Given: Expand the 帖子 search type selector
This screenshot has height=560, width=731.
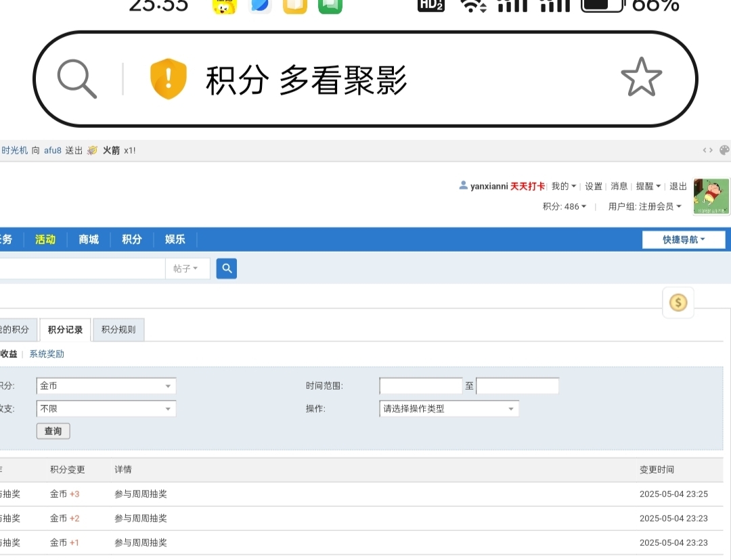Looking at the screenshot, I should (x=187, y=269).
